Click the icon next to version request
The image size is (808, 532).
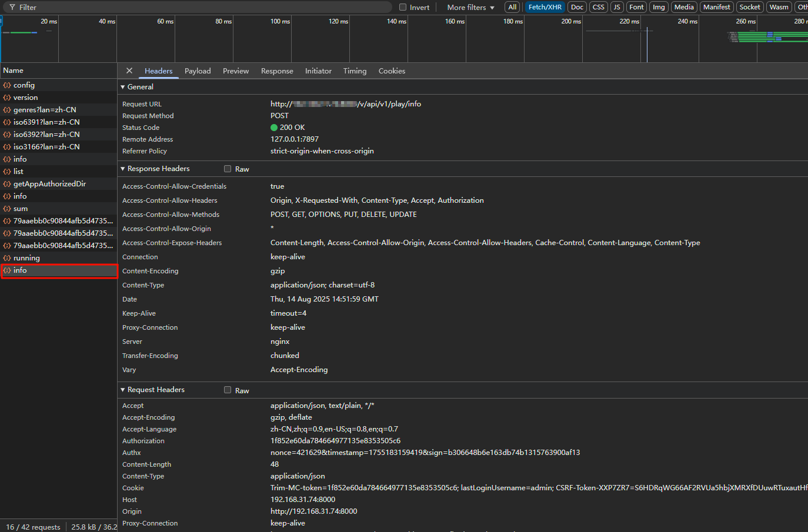pyautogui.click(x=7, y=98)
